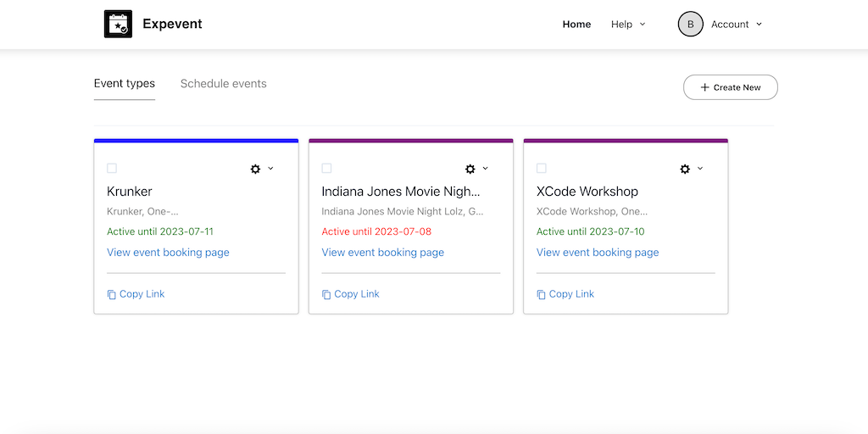868x434 pixels.
Task: Select the Krunker event checkbox
Action: coord(112,169)
